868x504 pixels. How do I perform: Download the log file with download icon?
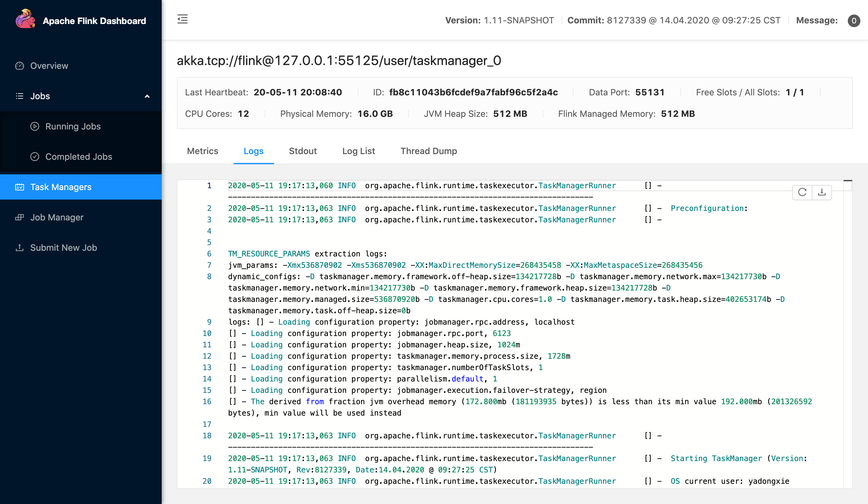(x=822, y=192)
